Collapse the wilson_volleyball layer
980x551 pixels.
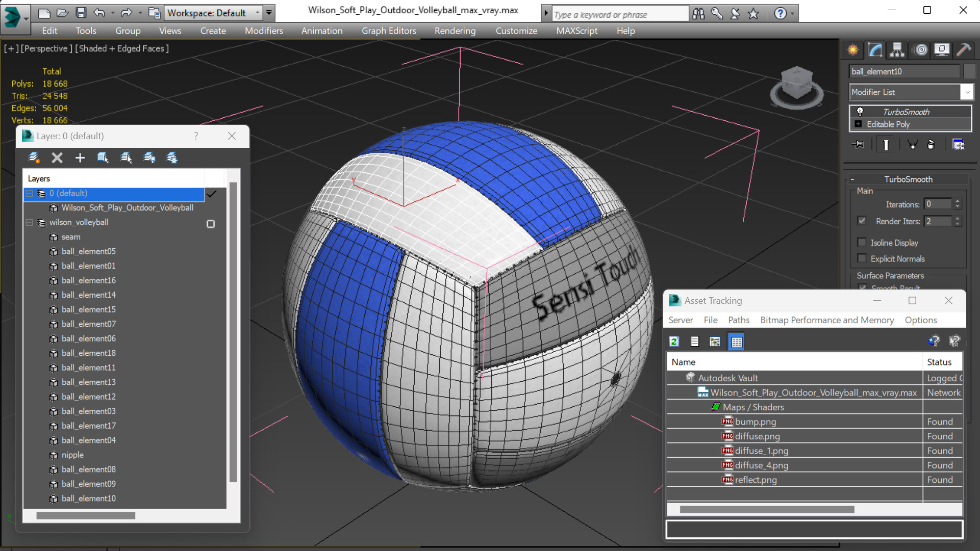pos(29,223)
